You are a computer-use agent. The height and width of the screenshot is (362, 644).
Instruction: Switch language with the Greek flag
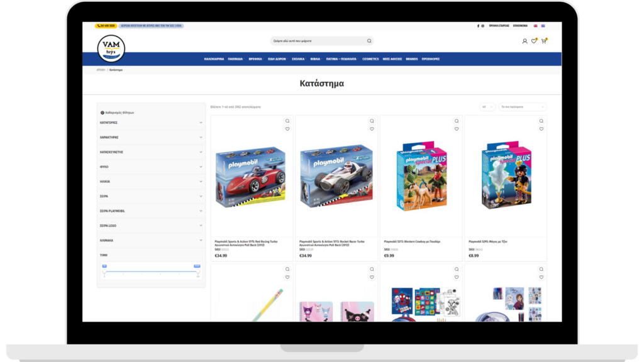point(543,26)
